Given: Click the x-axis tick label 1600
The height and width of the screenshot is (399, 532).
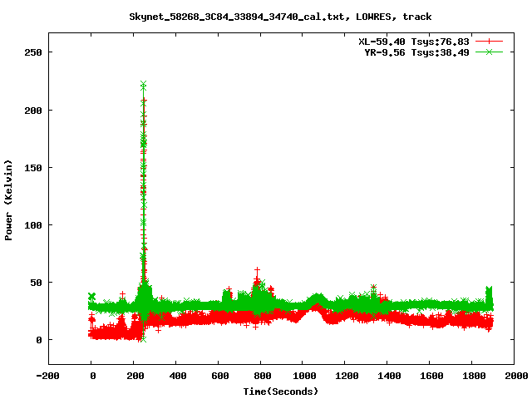Looking at the screenshot, I should [431, 376].
